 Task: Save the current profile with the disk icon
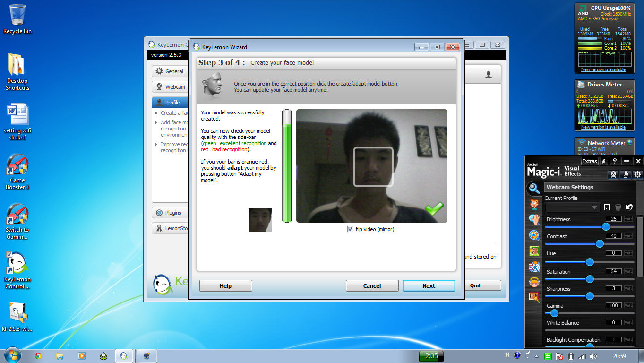[x=607, y=207]
